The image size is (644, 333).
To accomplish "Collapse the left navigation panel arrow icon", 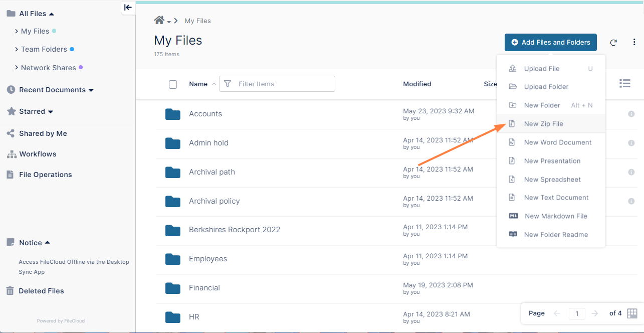I will [x=128, y=8].
